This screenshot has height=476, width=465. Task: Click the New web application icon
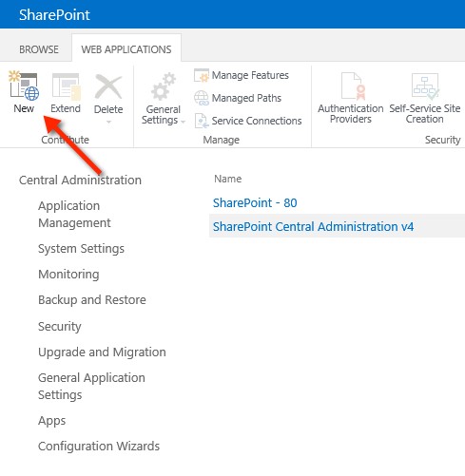pos(24,86)
